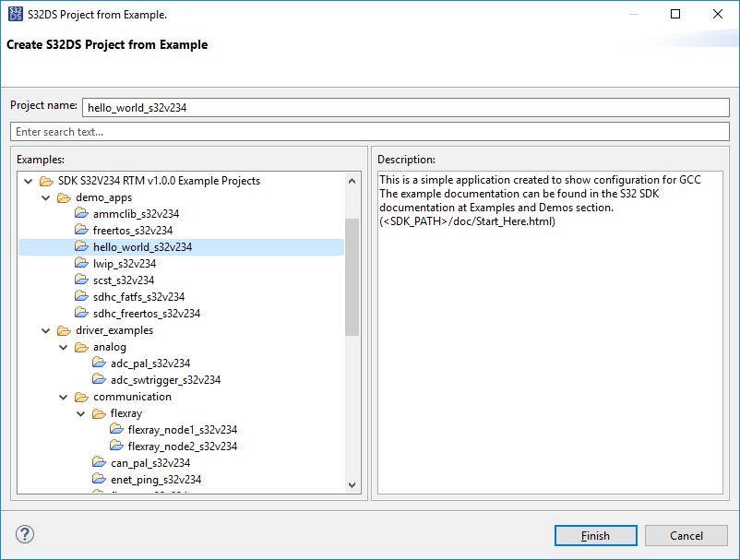The height and width of the screenshot is (560, 740).
Task: Click the freertos_s32v234 folder icon
Action: [81, 230]
